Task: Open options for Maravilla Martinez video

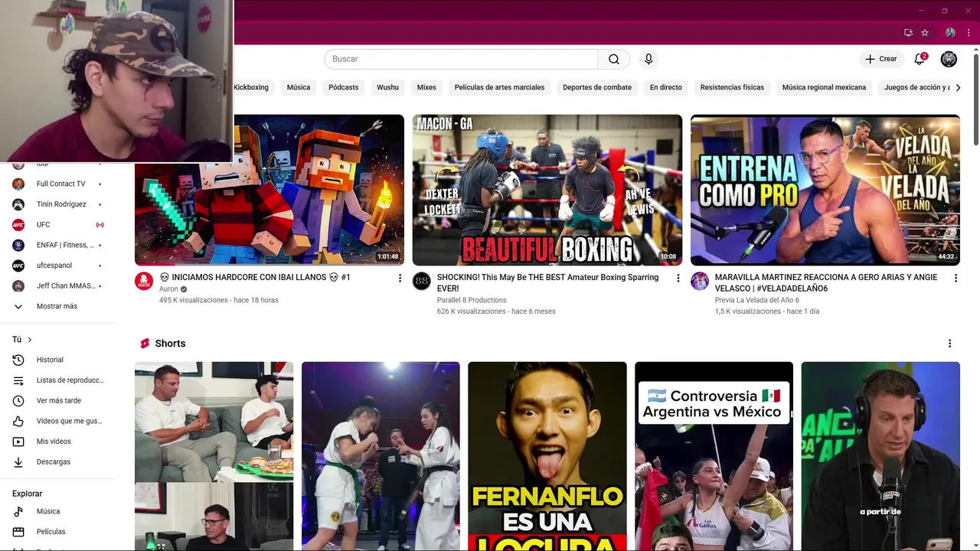Action: (x=955, y=279)
